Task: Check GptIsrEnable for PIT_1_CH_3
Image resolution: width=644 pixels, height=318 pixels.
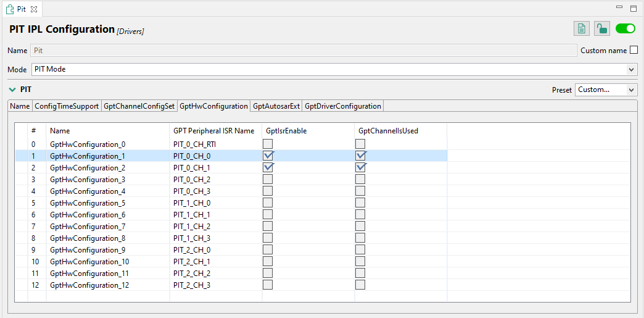Action: (x=267, y=238)
